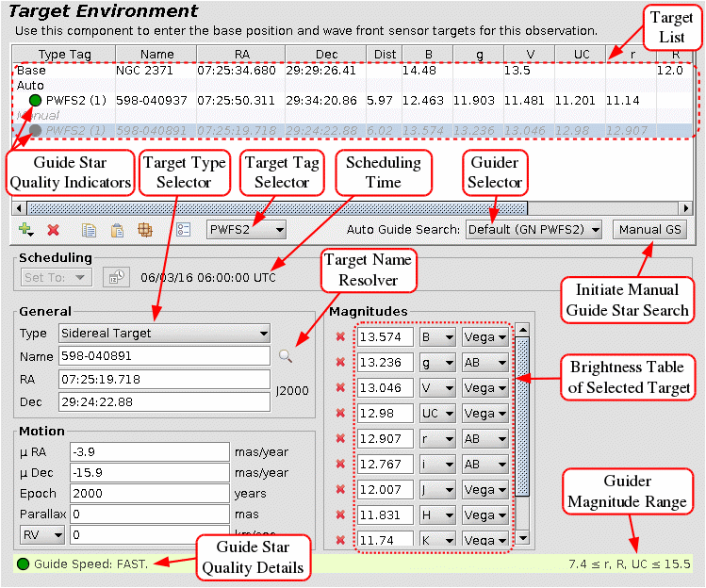Click the magnitudes scrollbar up arrow

(522, 330)
